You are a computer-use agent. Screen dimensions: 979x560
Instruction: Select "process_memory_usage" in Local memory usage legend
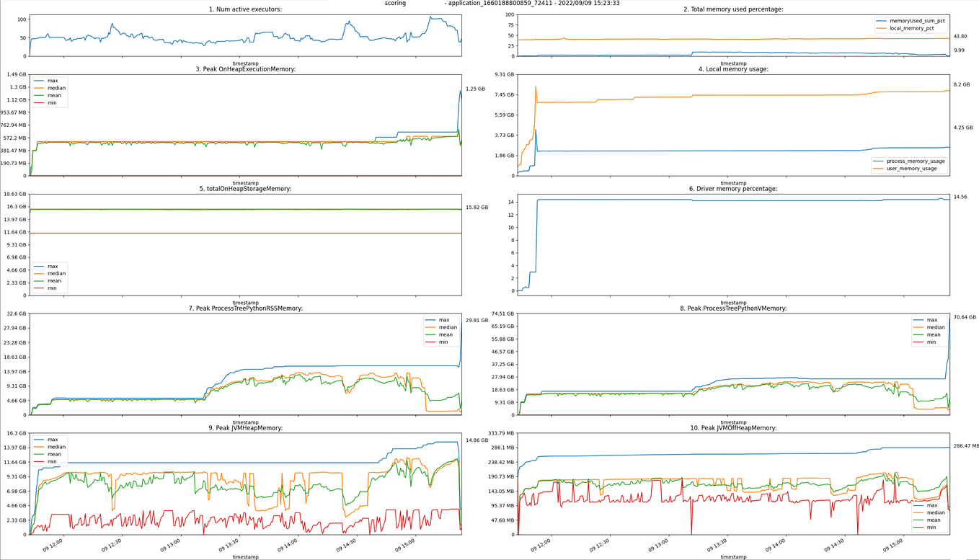[x=916, y=161]
